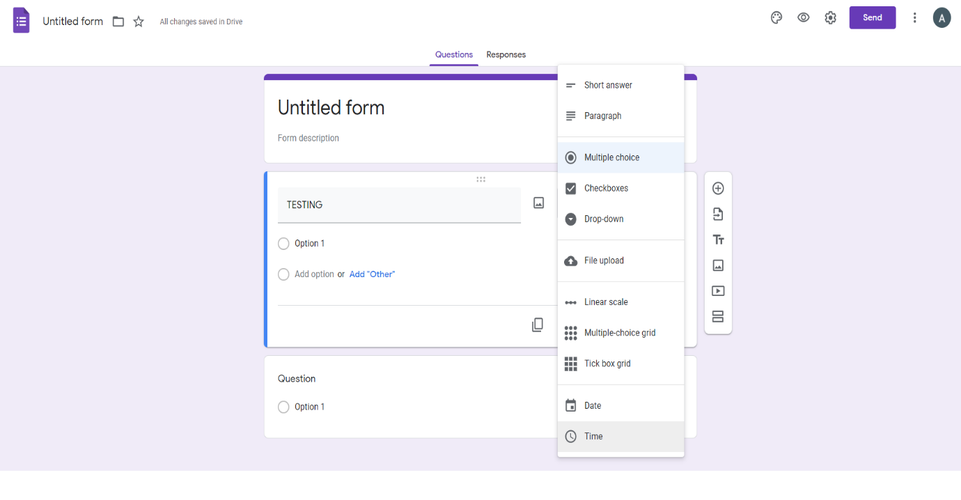
Task: Preview the form with eye icon
Action: (x=803, y=18)
